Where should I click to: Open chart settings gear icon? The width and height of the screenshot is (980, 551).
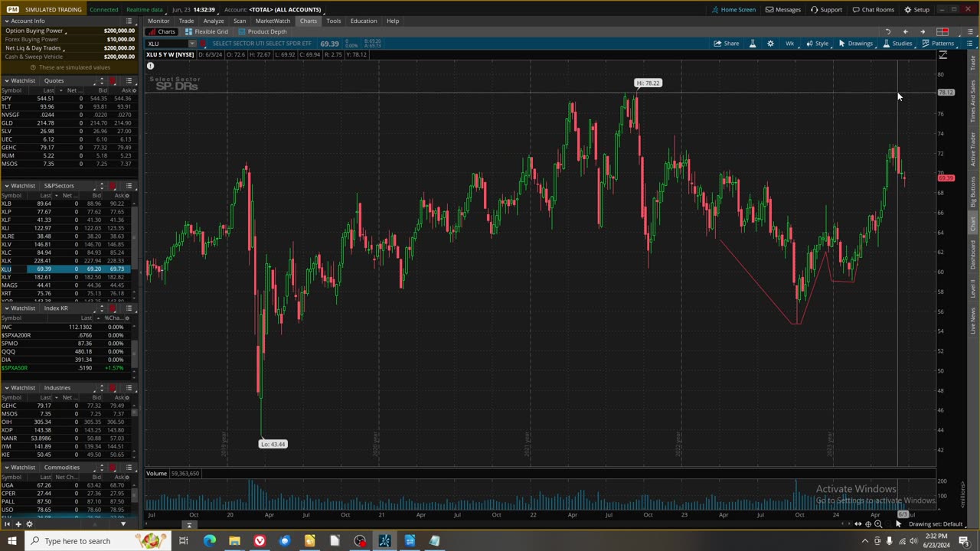point(770,44)
